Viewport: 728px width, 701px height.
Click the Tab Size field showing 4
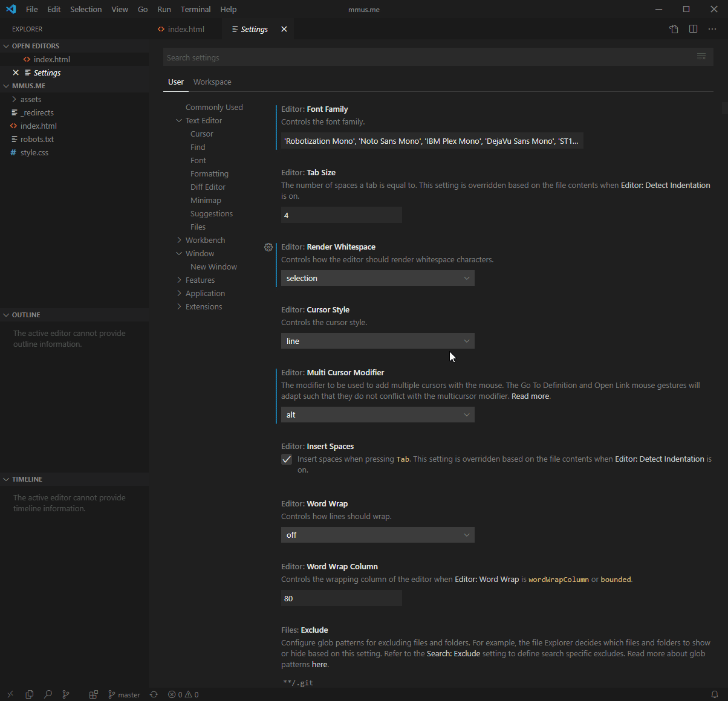(342, 215)
